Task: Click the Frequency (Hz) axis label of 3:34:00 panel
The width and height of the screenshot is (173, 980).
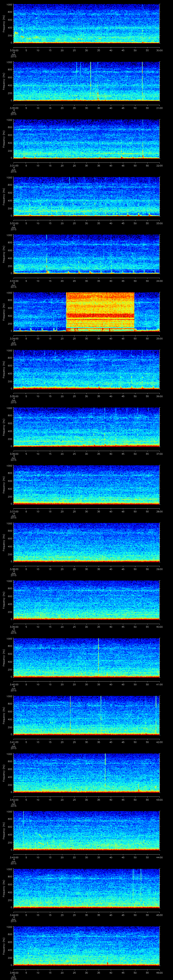Action: [4, 312]
